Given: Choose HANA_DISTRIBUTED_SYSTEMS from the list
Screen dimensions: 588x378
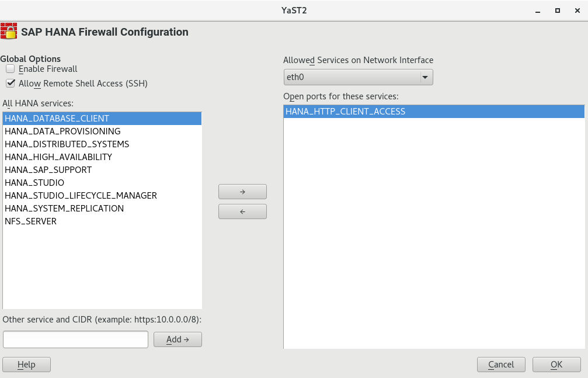Looking at the screenshot, I should point(67,144).
